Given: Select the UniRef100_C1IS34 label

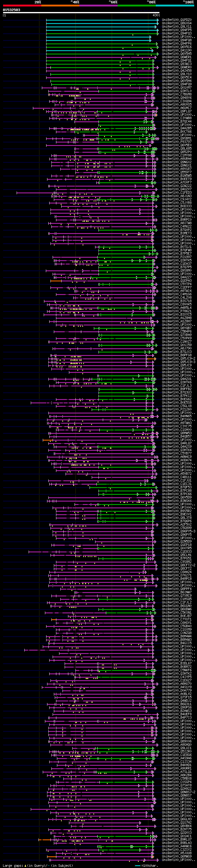Looking at the screenshot, I should point(177,761).
